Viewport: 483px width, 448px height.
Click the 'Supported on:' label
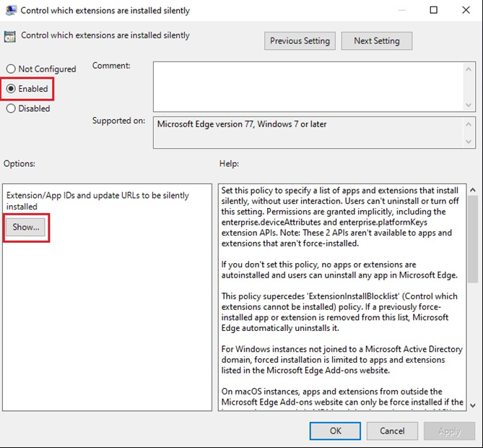coord(118,121)
